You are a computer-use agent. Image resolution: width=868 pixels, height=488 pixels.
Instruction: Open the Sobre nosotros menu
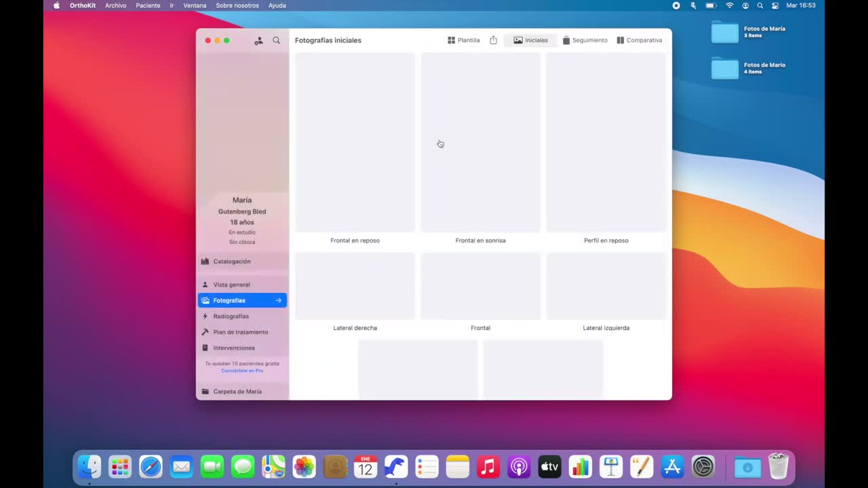click(x=237, y=5)
